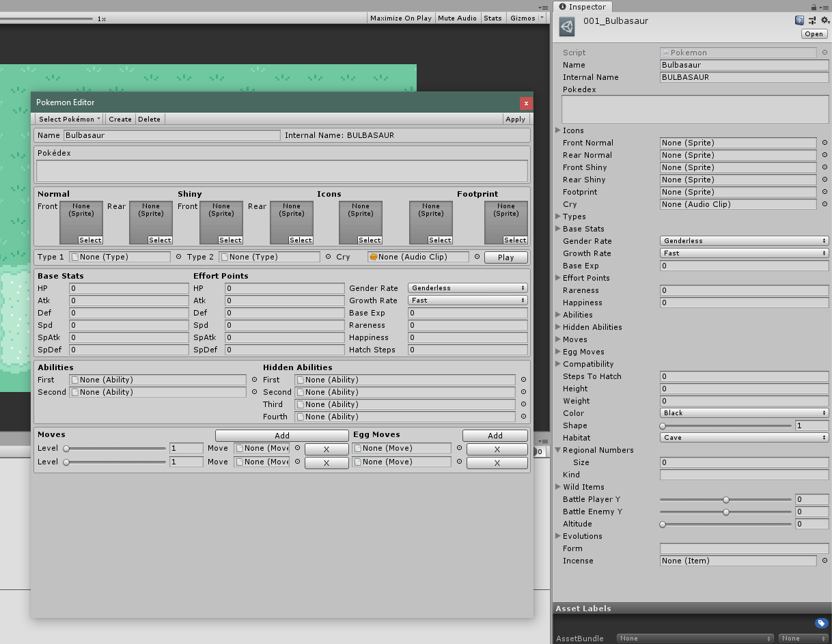Click the first move Level slider
The height and width of the screenshot is (644, 832).
pyautogui.click(x=115, y=448)
